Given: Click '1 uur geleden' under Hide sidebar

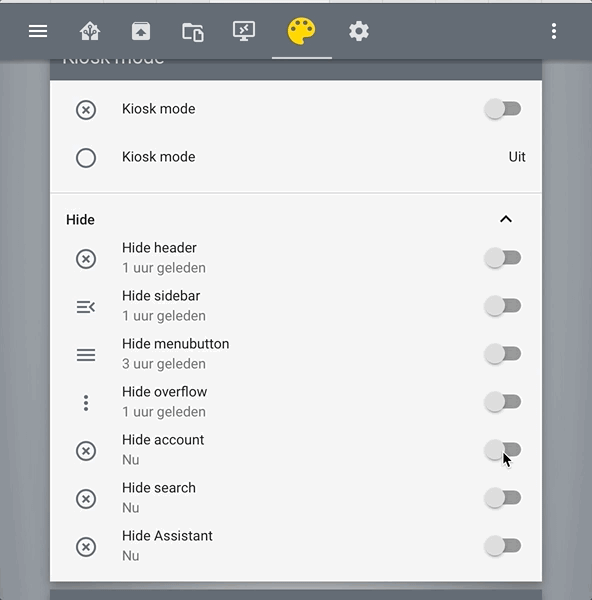Looking at the screenshot, I should 164,316.
